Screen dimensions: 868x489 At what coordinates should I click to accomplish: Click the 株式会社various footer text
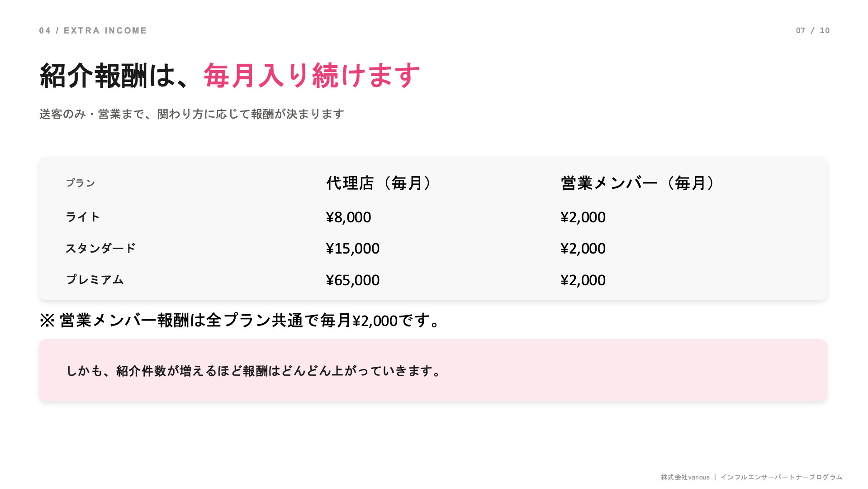(x=685, y=477)
